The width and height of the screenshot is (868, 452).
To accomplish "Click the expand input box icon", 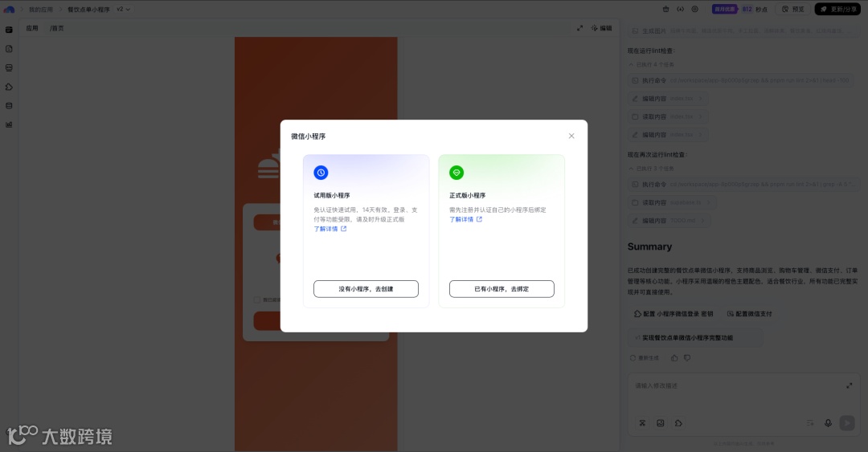I will click(850, 385).
